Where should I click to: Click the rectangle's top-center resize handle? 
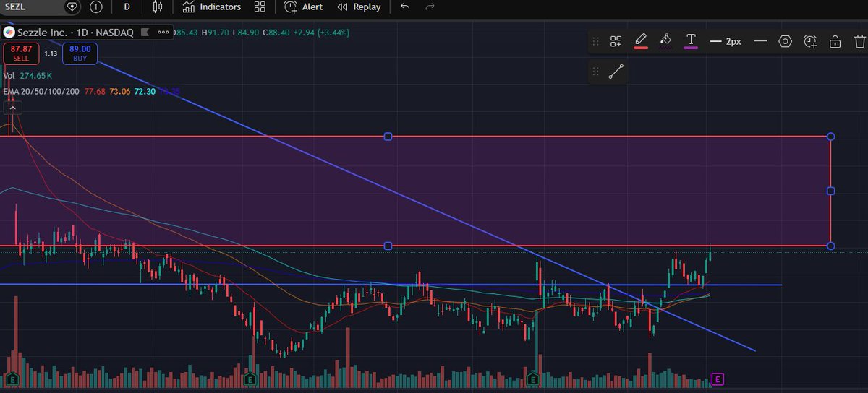coord(388,136)
